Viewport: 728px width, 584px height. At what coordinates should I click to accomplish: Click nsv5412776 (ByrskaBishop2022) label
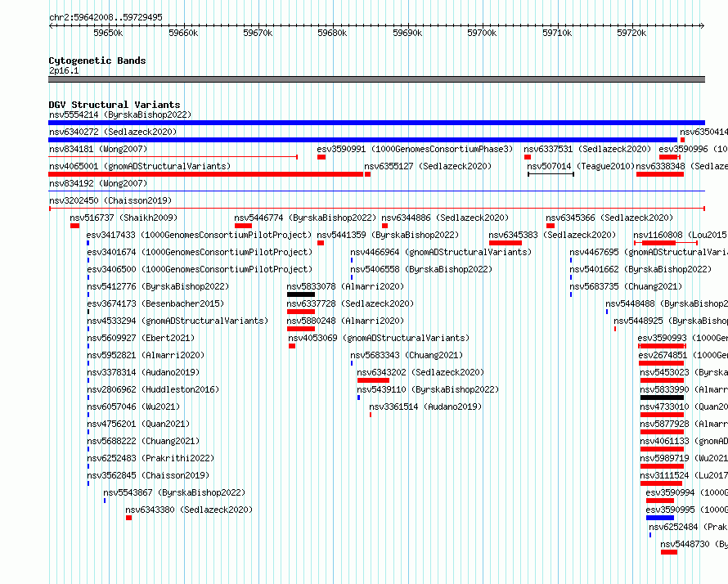point(158,286)
